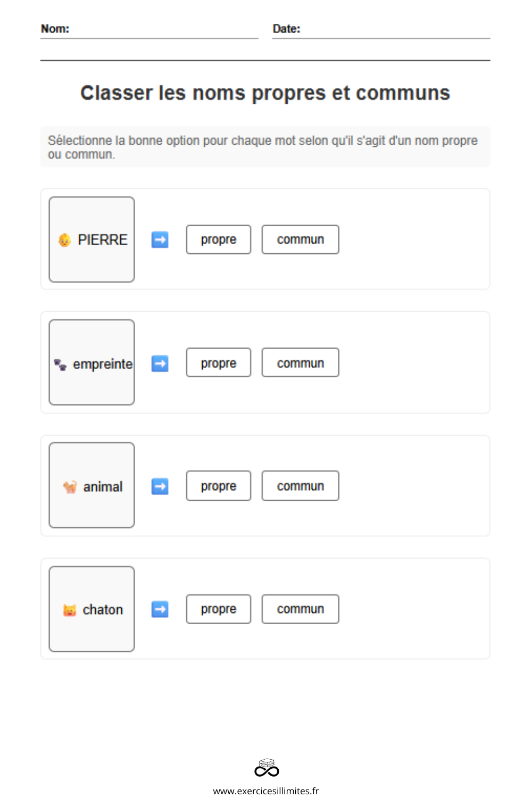Select commun for PIERRE

click(301, 239)
